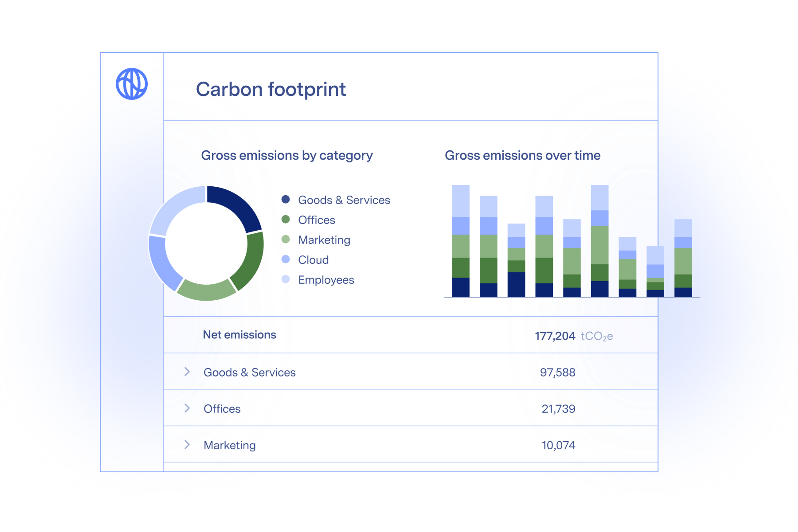
Task: Click the green Offices legend dot
Action: 286,219
